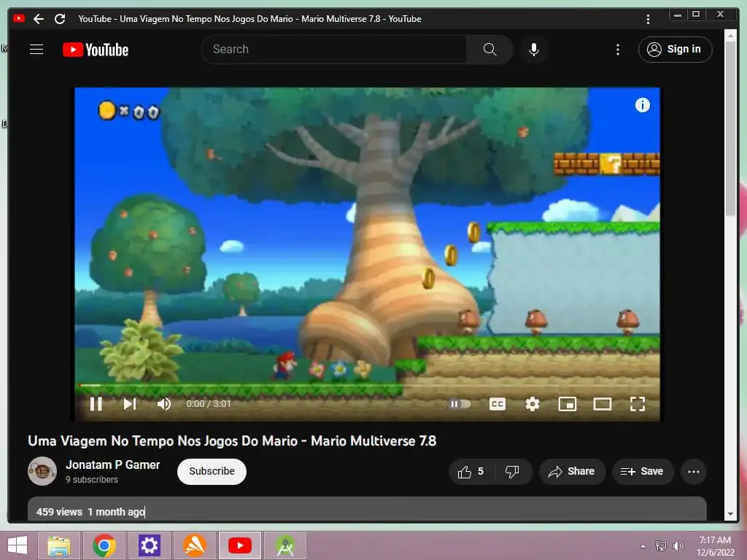The width and height of the screenshot is (747, 560).
Task: Reload the page with the refresh icon
Action: point(60,19)
